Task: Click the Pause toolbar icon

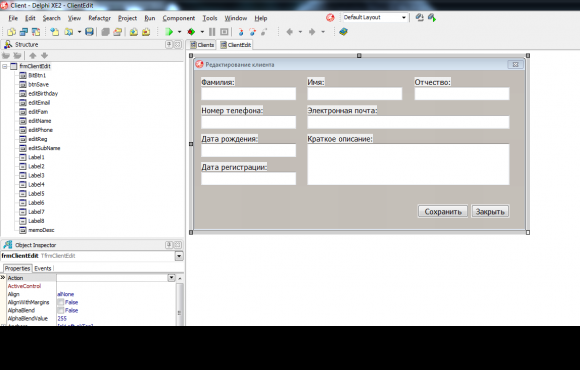Action: click(x=212, y=32)
